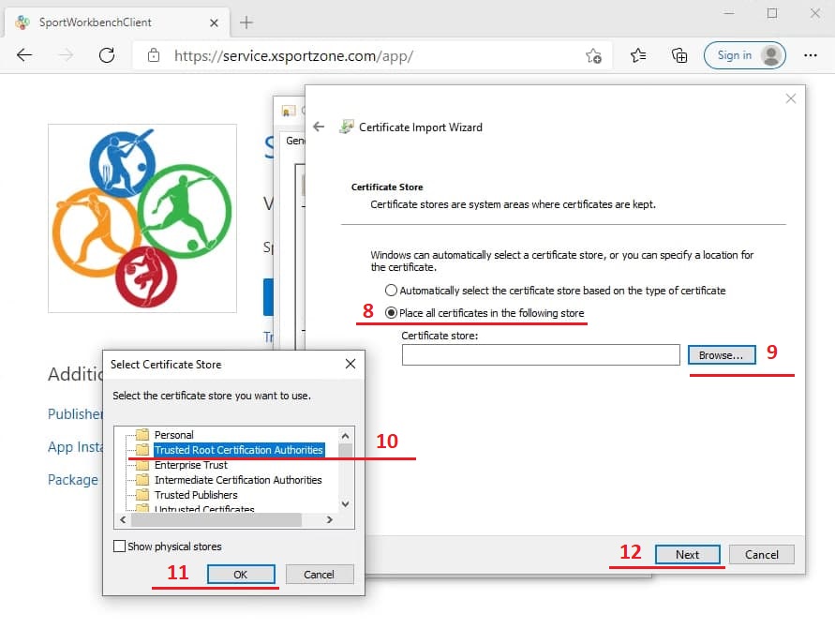Add page to favorites star icon
This screenshot has width=835, height=644.
[593, 56]
